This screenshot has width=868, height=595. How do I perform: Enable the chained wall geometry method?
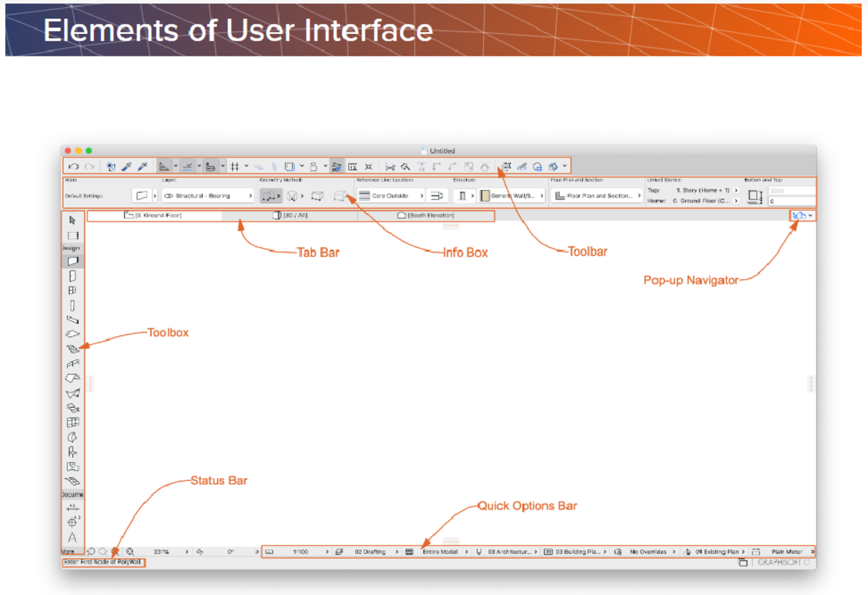pos(268,196)
